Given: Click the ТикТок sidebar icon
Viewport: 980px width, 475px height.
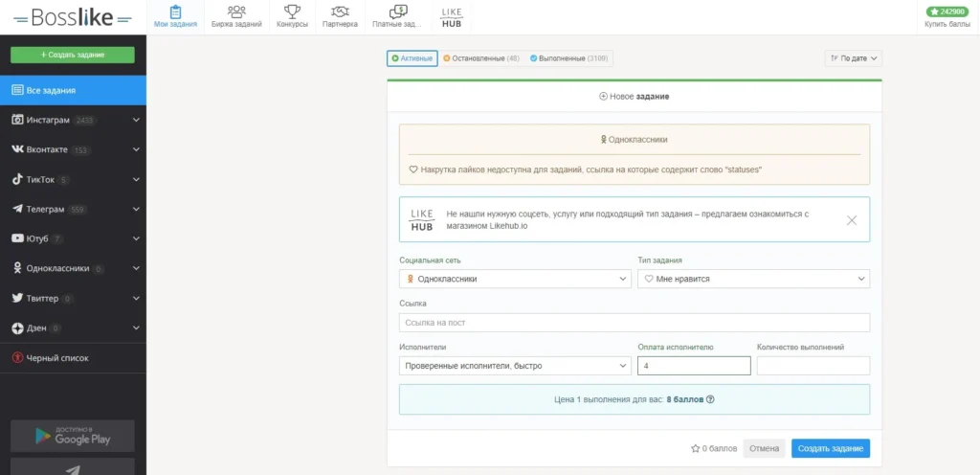Looking at the screenshot, I should click(17, 180).
